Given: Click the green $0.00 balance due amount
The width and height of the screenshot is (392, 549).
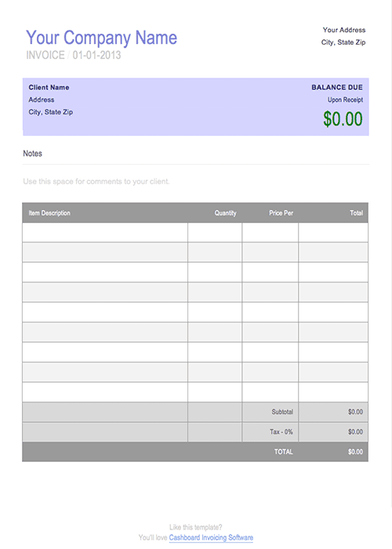Looking at the screenshot, I should (343, 119).
